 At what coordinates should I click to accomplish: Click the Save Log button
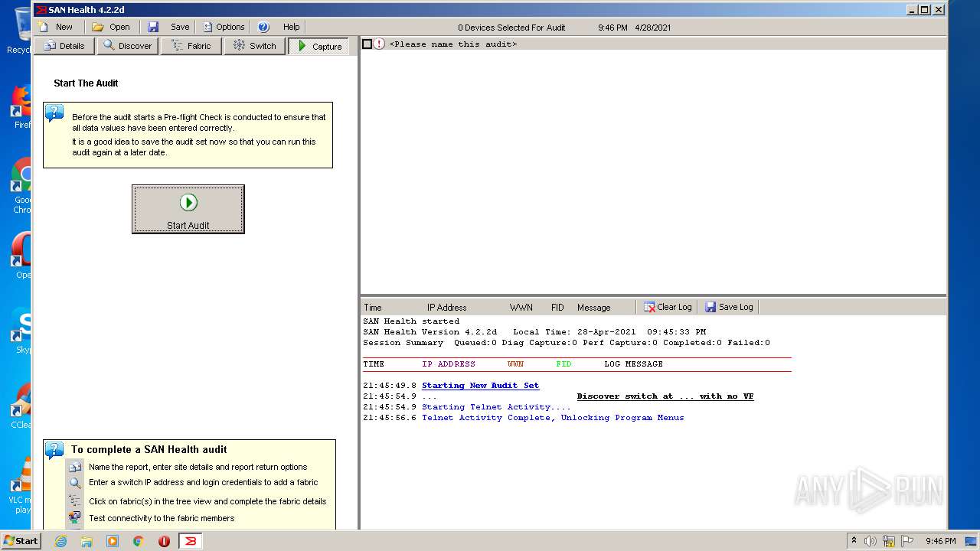click(x=730, y=307)
